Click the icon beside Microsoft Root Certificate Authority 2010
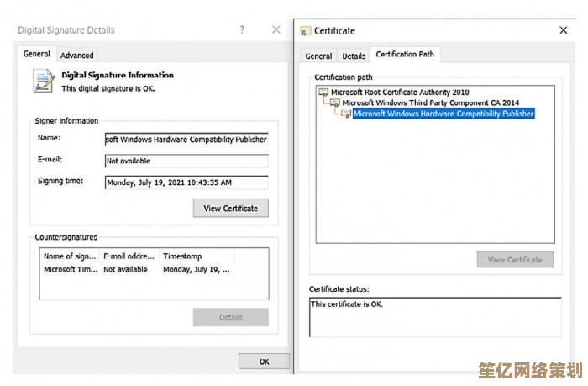Image resolution: width=588 pixels, height=386 pixels. 324,93
